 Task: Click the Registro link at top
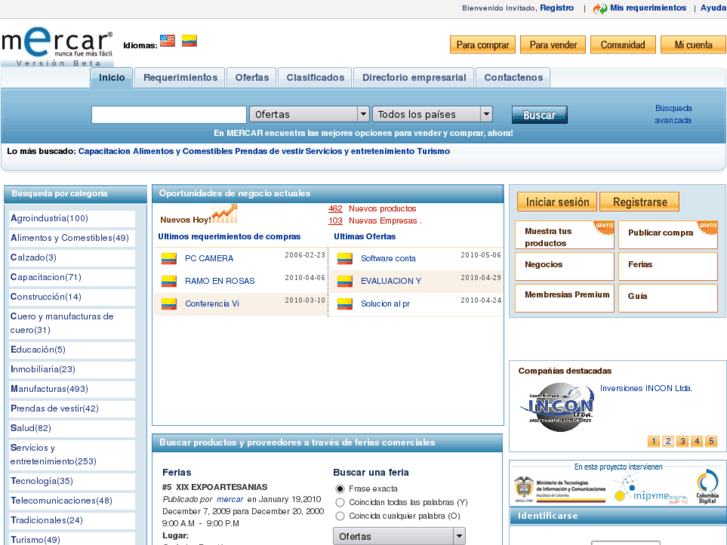click(x=557, y=8)
